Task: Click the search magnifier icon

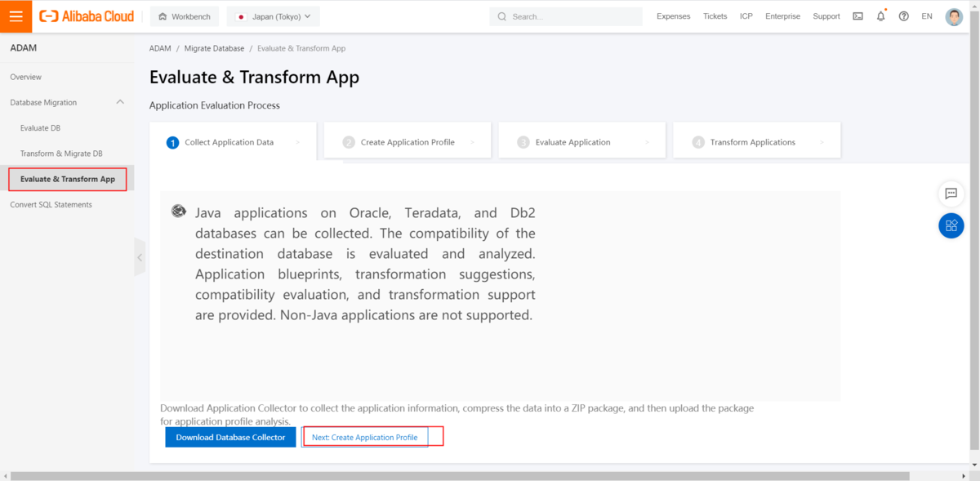Action: [501, 16]
